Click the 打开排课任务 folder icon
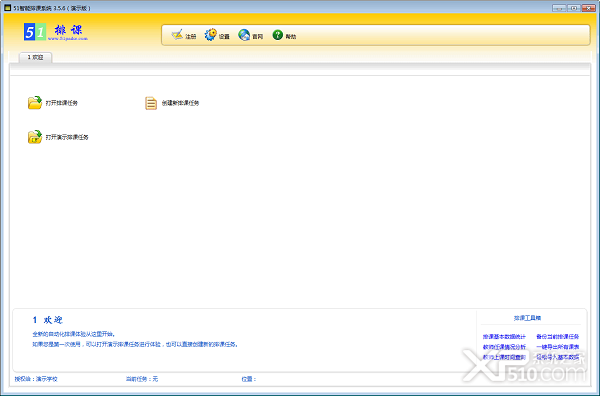This screenshot has height=396, width=600. [34, 103]
